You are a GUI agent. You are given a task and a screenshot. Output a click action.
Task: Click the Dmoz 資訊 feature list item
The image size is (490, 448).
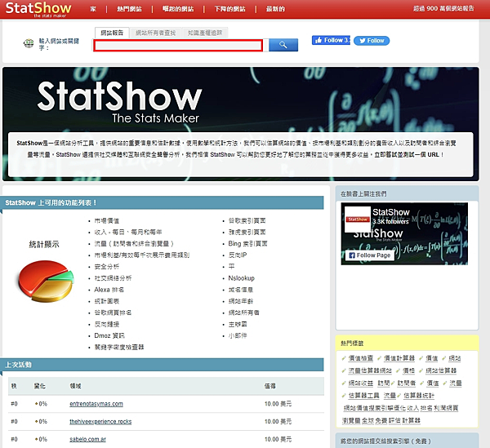point(109,335)
